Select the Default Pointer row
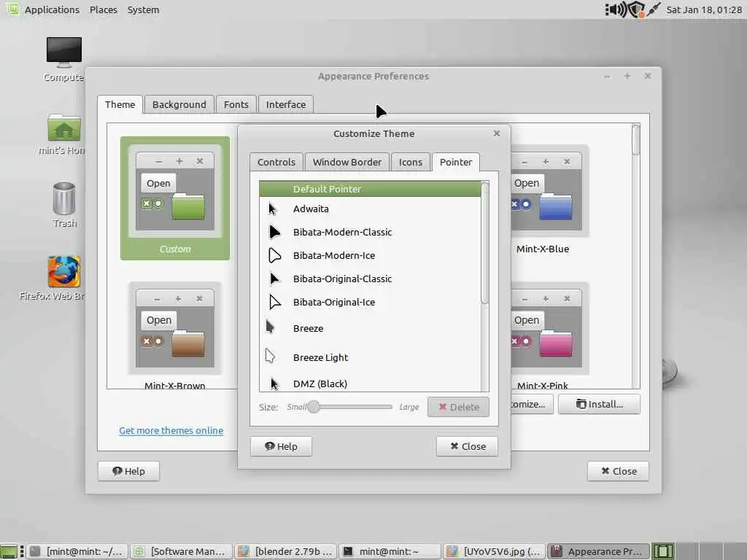 coord(370,189)
